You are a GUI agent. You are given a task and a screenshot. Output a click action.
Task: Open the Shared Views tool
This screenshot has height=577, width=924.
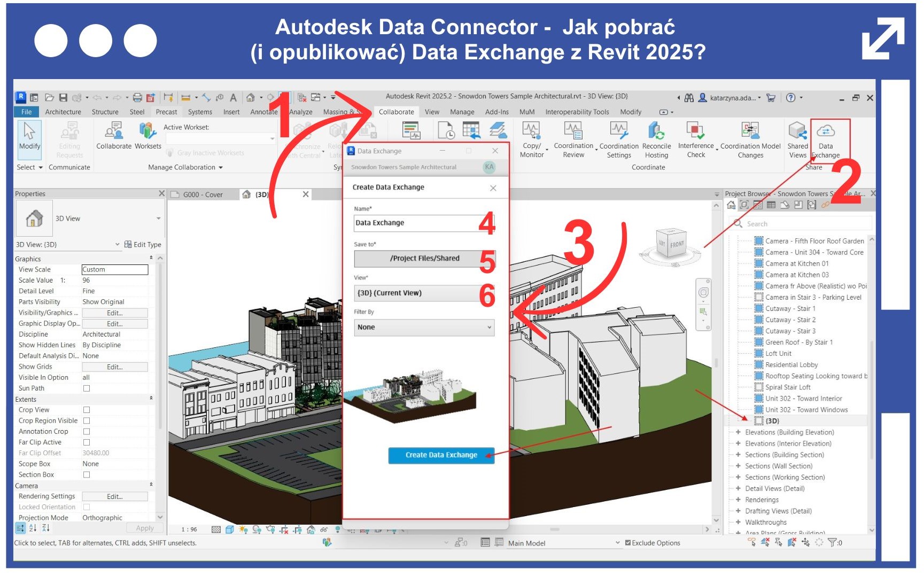(797, 132)
